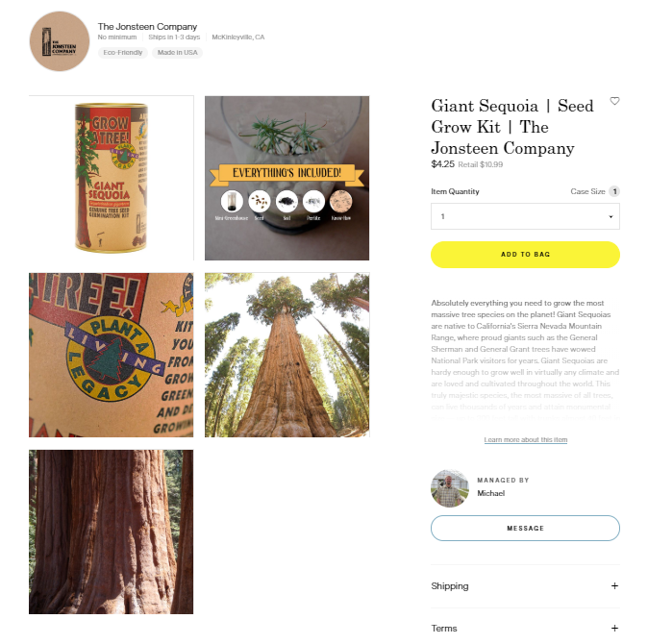The image size is (648, 644).
Task: Click Michael's profile photo
Action: pos(450,488)
